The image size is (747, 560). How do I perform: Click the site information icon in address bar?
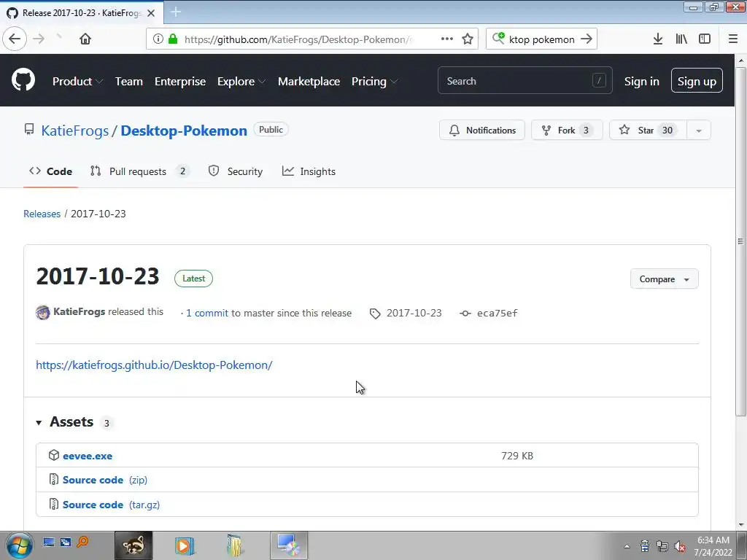(x=158, y=39)
